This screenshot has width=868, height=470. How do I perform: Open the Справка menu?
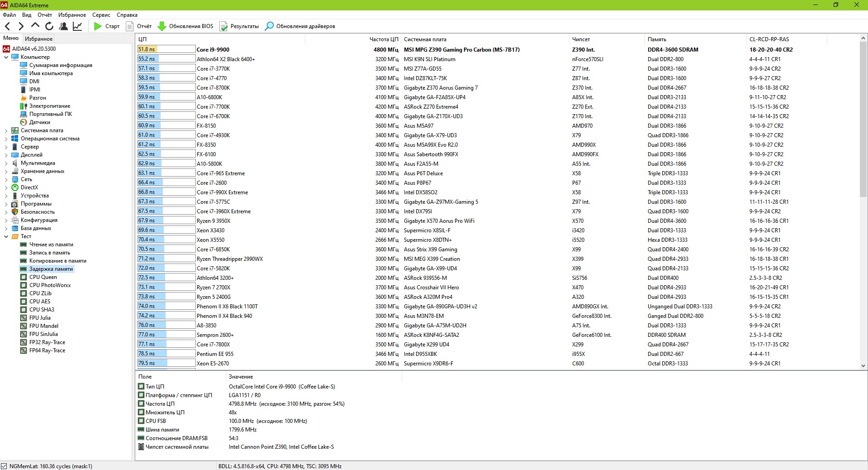[127, 15]
